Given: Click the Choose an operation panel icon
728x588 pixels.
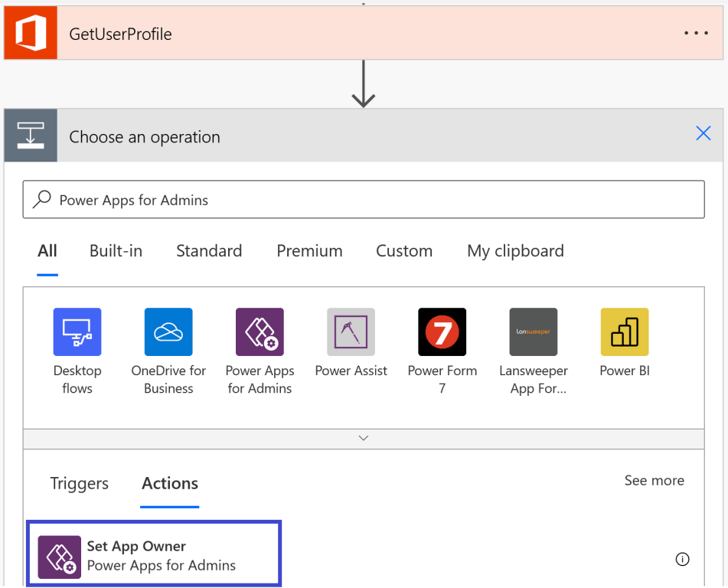Looking at the screenshot, I should pyautogui.click(x=31, y=136).
